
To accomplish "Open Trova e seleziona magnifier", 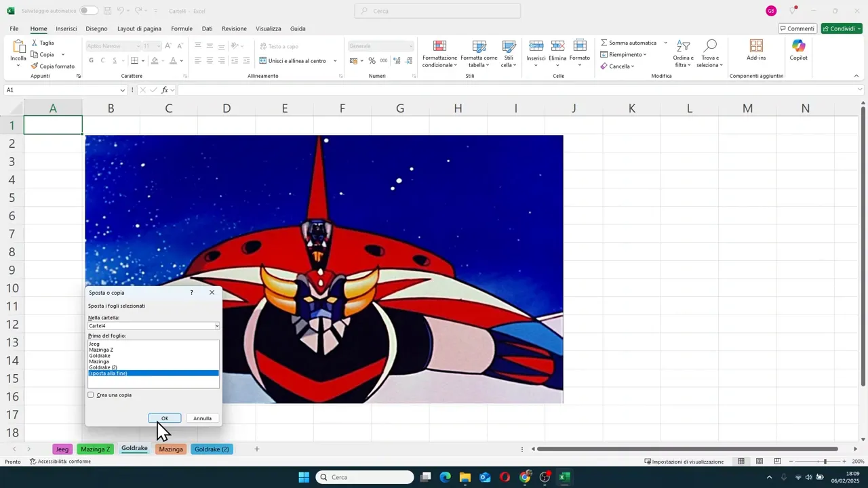I will 710,46.
